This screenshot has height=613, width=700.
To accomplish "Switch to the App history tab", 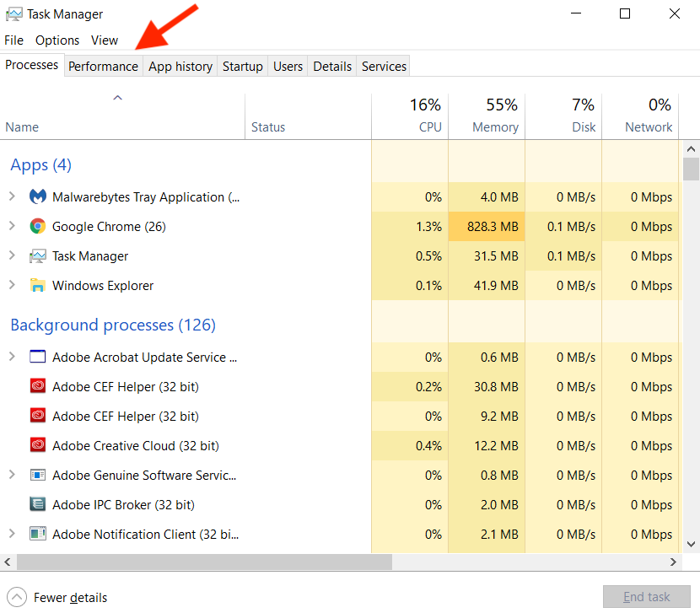I will pos(180,66).
